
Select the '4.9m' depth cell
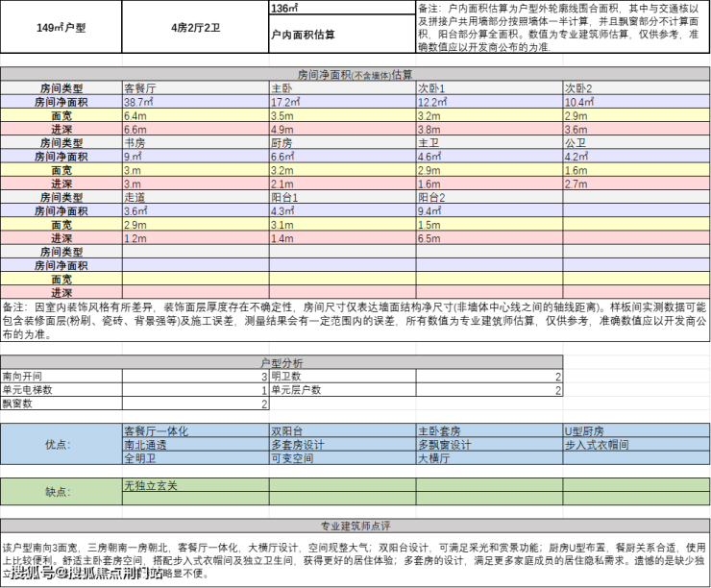pos(343,129)
